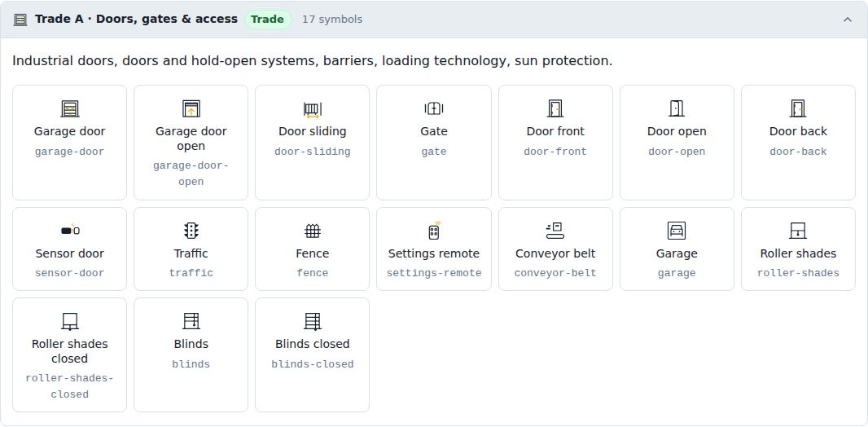Click the 'blinds' code text

(x=191, y=364)
